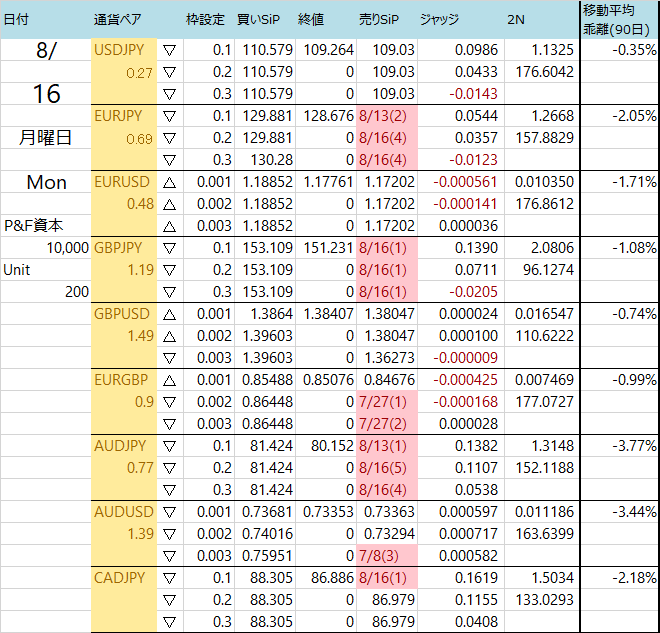Click the down triangle beside 0.77
Viewport: 660px width, 633px height.
coord(169,468)
